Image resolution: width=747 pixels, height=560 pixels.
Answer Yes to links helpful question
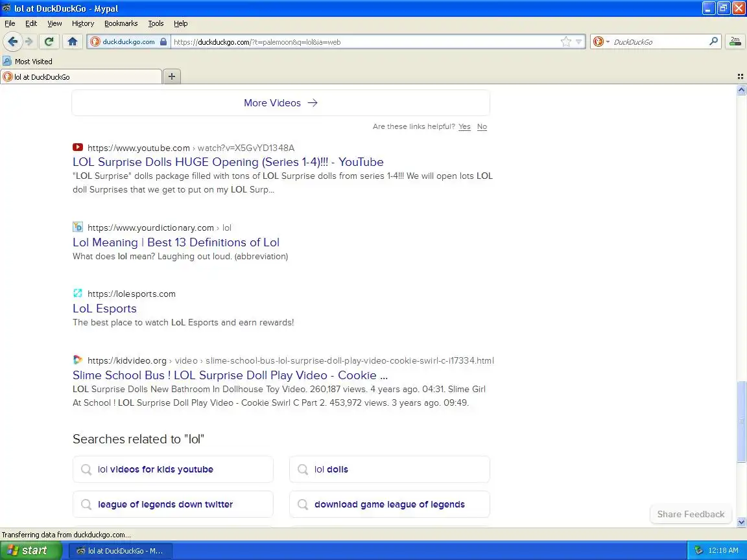click(464, 126)
